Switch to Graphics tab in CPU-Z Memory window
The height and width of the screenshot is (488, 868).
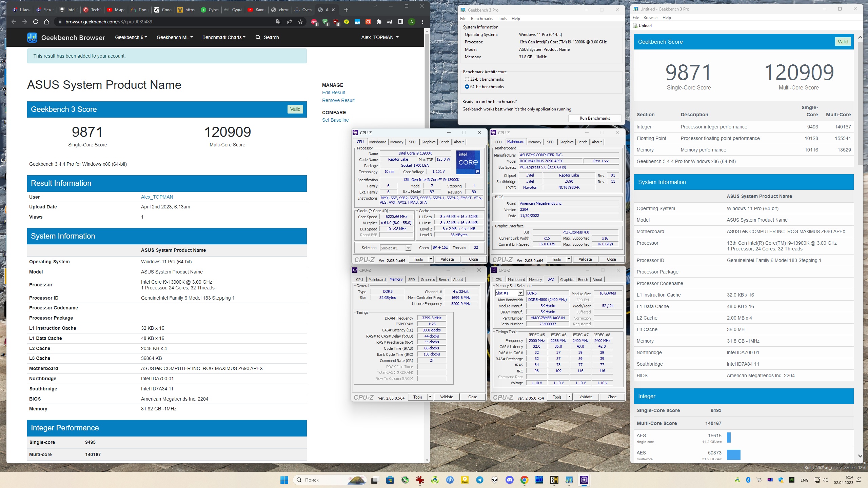(428, 280)
